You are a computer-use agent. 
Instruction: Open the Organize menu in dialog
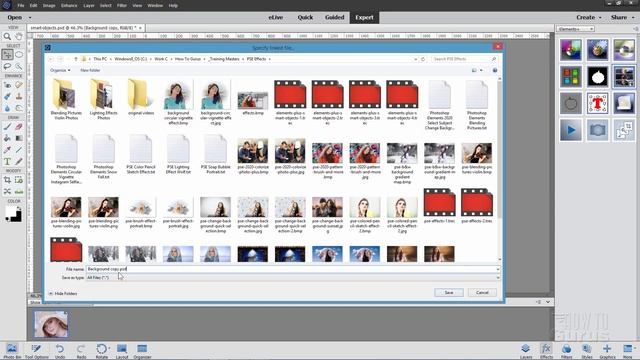click(x=60, y=70)
